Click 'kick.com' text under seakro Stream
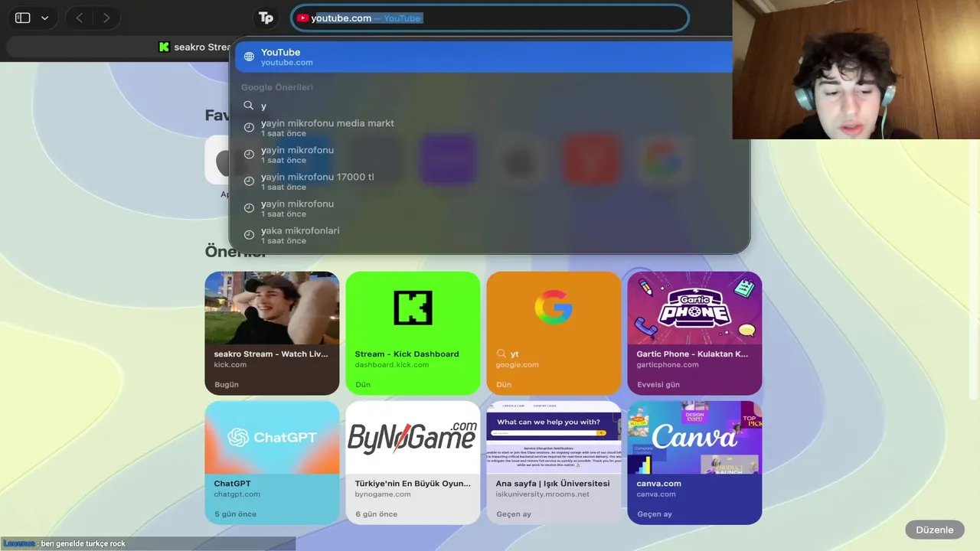The image size is (980, 551). (x=230, y=365)
